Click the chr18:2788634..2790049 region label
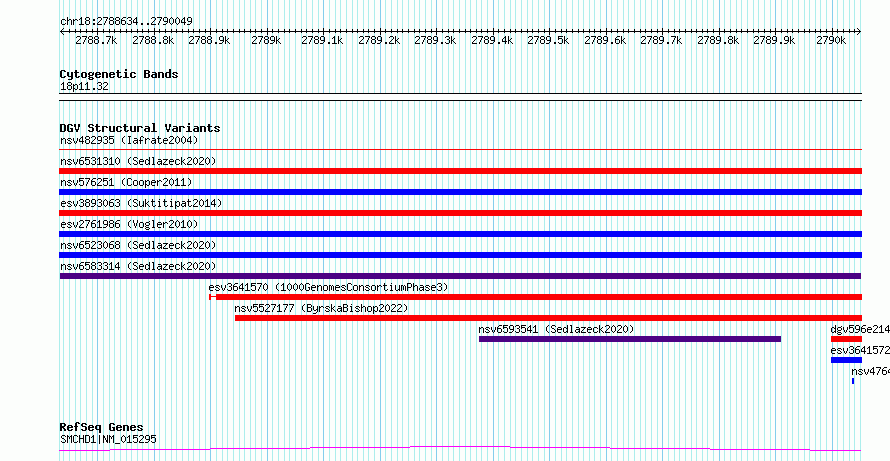Viewport: 890px width, 461px height. tap(126, 21)
